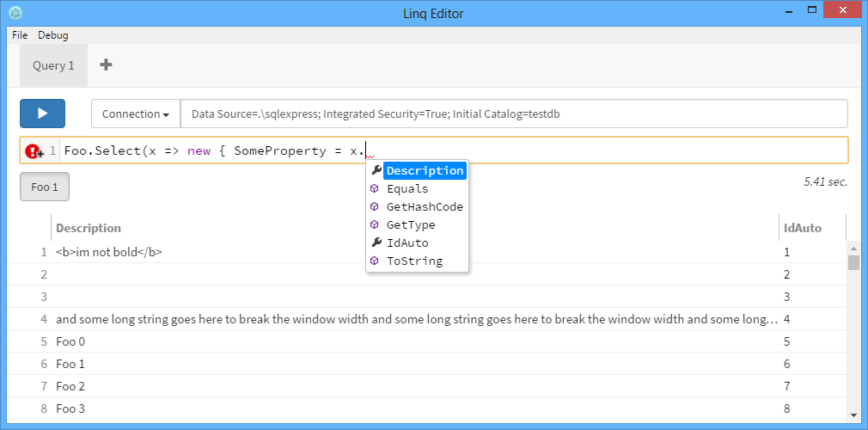Close the Linq Editor window

pos(842,10)
